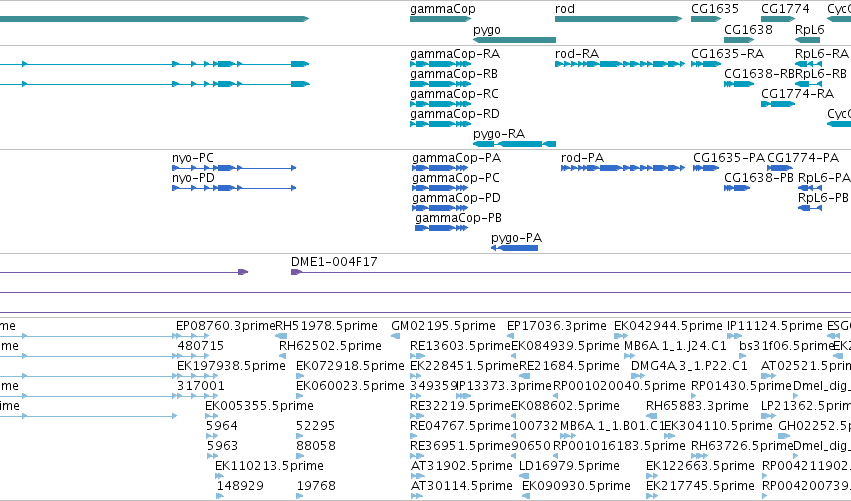Select the CG1638 gene label in top track
This screenshot has height=501, width=851.
point(748,29)
